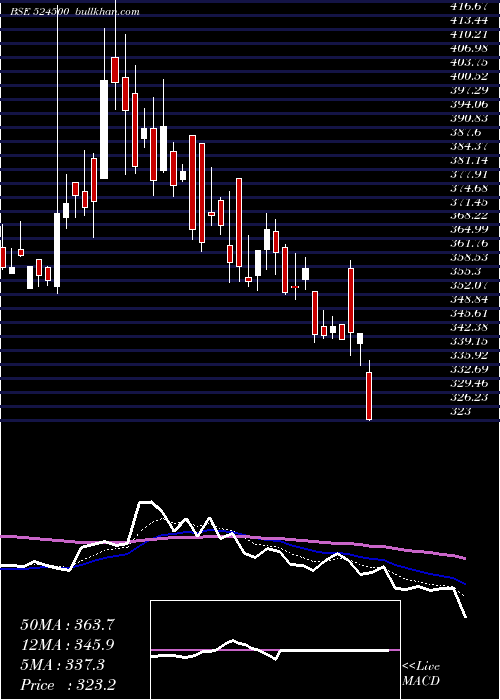The width and height of the screenshot is (500, 700).
Task: Click the 339.15 price axis label
Action: pos(470,342)
